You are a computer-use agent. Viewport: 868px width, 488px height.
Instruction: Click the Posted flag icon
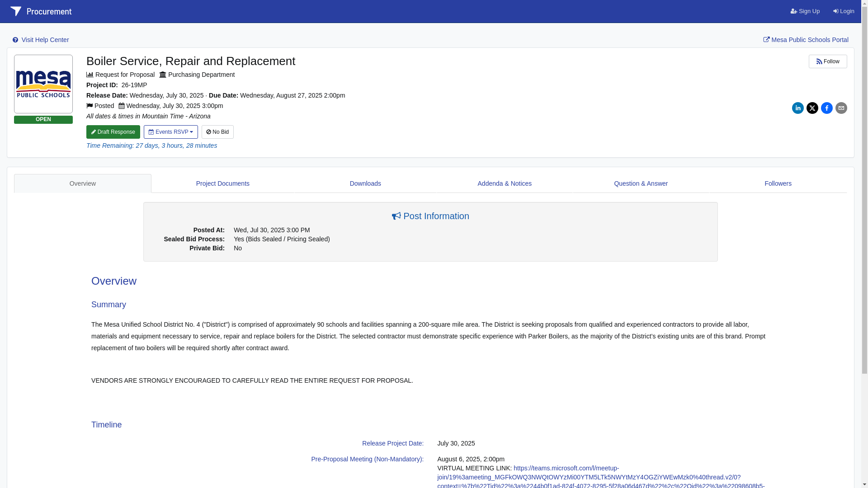click(x=90, y=106)
